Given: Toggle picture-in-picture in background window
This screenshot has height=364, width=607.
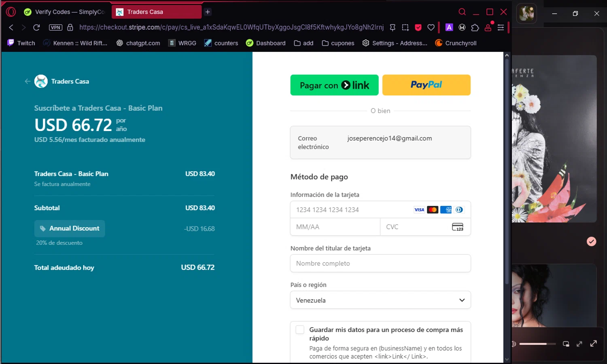Looking at the screenshot, I should point(566,344).
